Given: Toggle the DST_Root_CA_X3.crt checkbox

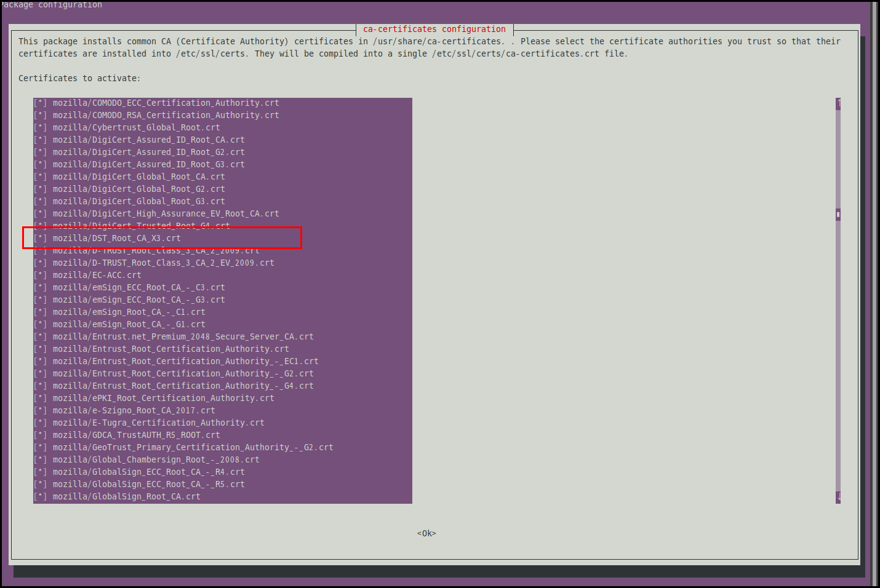Looking at the screenshot, I should click(x=41, y=238).
